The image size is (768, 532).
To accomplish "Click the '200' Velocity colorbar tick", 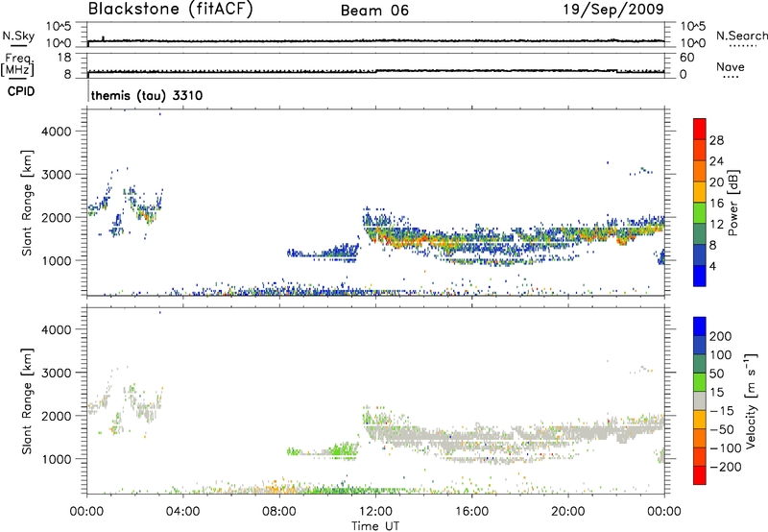I will click(721, 336).
